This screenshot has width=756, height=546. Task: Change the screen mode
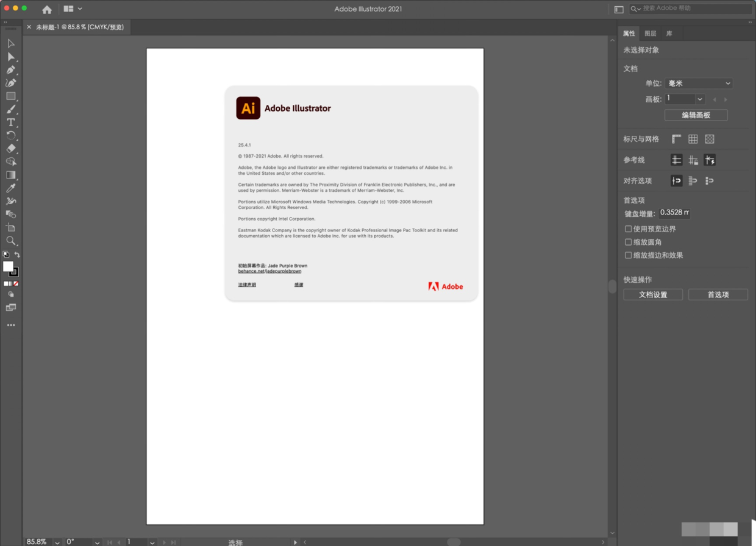pos(11,308)
